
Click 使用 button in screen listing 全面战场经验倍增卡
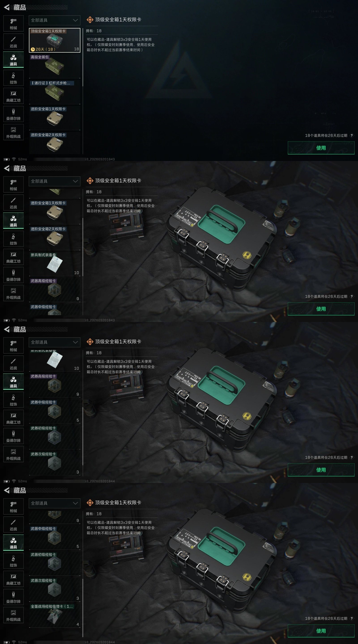tap(321, 631)
